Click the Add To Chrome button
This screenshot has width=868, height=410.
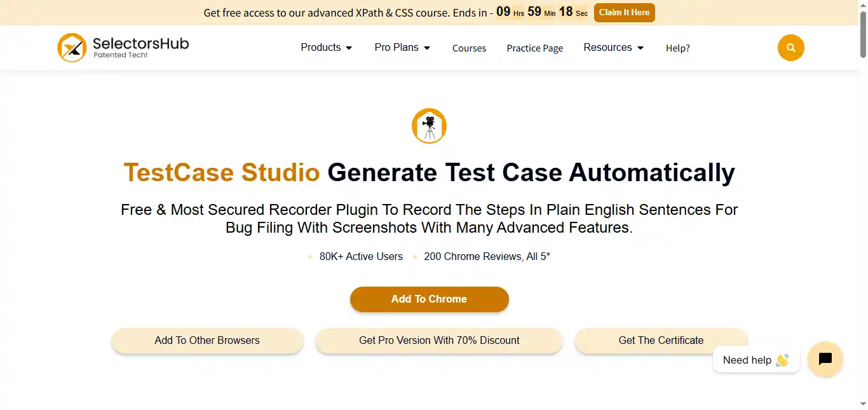click(x=429, y=299)
